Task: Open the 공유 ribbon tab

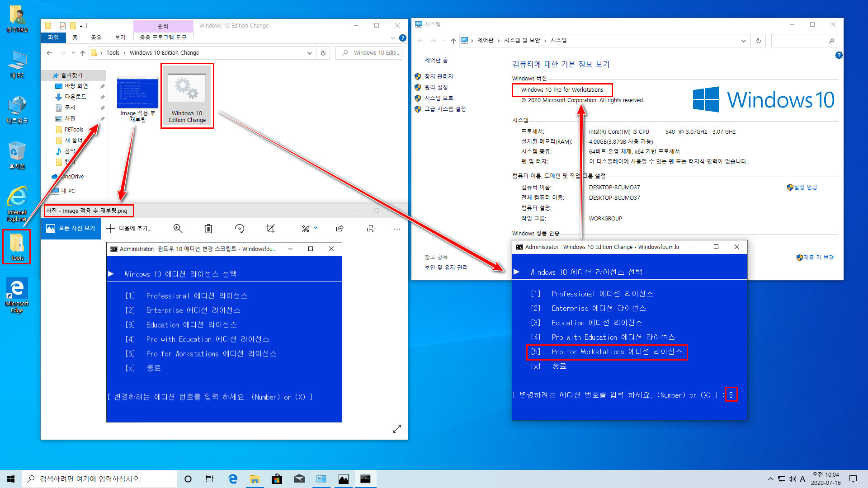Action: click(96, 38)
